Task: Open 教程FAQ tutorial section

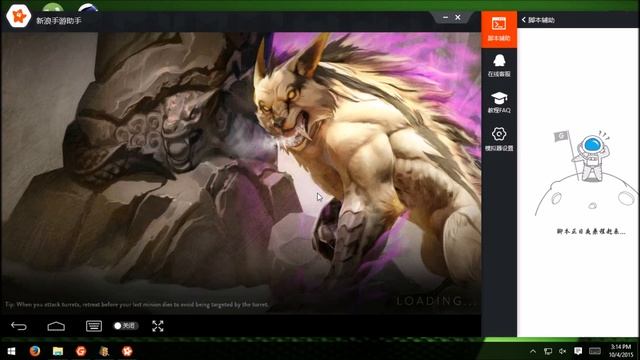Action: pos(499,102)
